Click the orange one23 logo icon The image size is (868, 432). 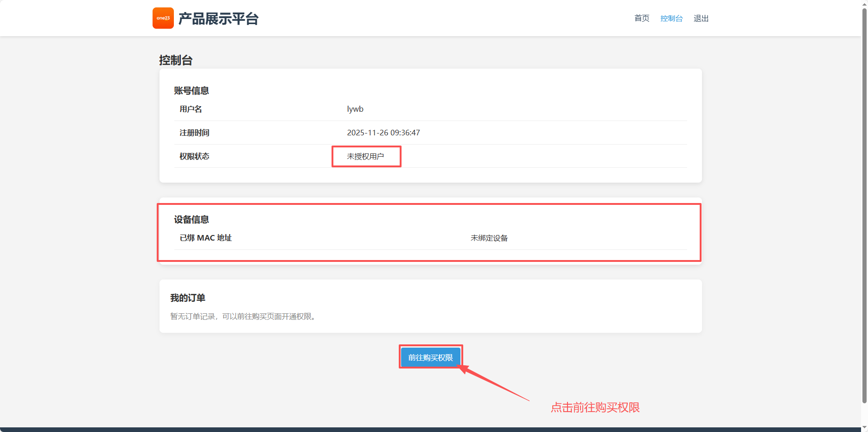click(163, 18)
